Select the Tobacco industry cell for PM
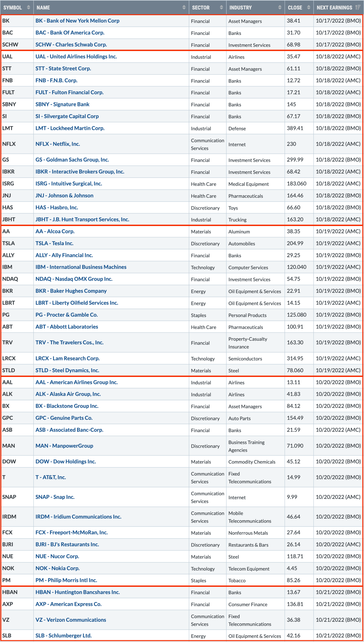Viewport: 364px width, 642px height. pyautogui.click(x=255, y=580)
